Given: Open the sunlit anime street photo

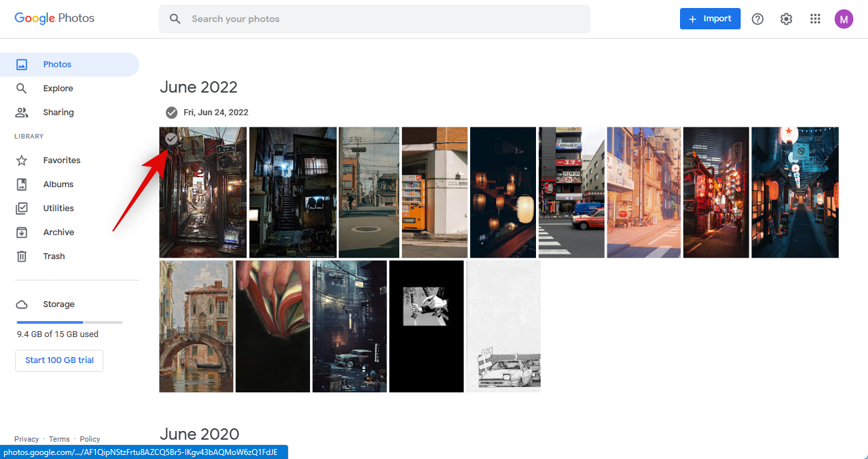Looking at the screenshot, I should point(644,193).
